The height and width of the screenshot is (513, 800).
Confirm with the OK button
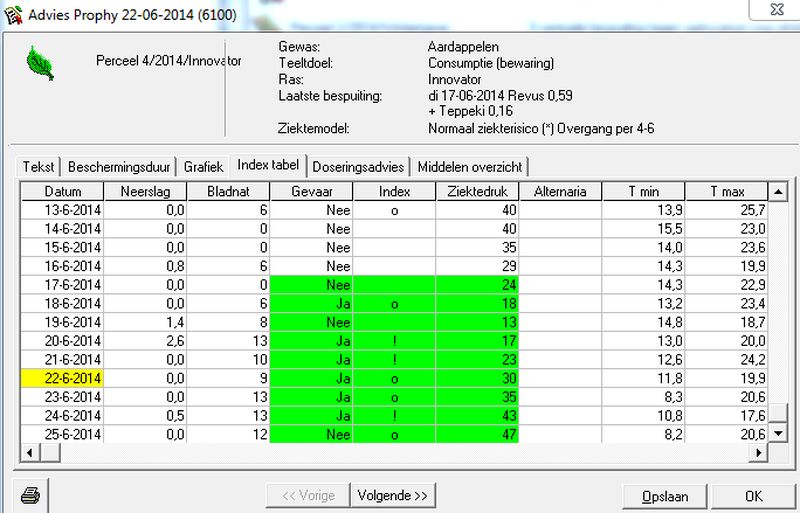[x=754, y=497]
